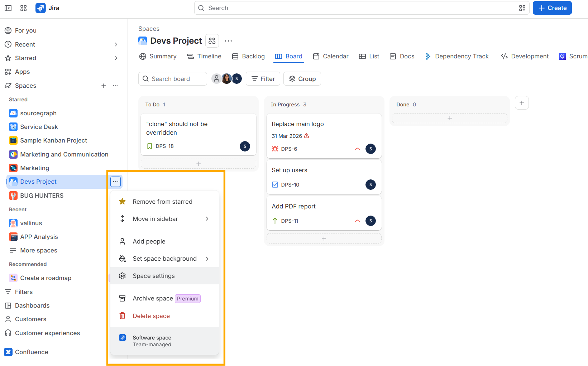Choose Remove from starred
The height and width of the screenshot is (366, 588).
tap(164, 202)
